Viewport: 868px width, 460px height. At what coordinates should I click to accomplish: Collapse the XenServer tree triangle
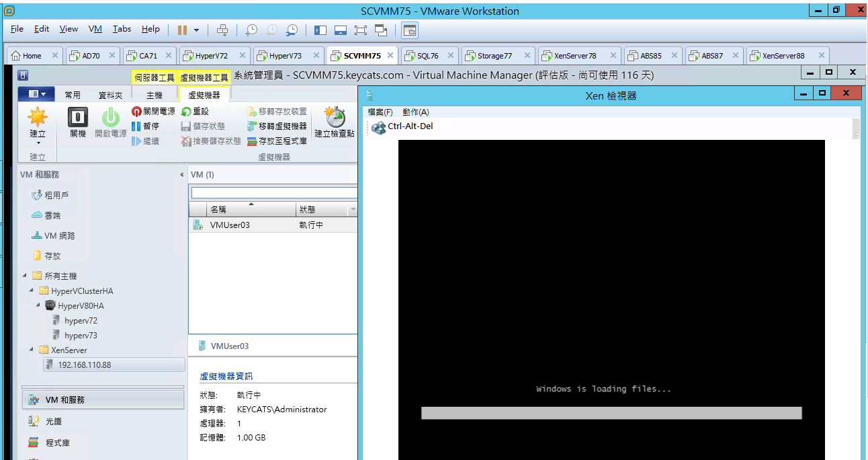(32, 350)
